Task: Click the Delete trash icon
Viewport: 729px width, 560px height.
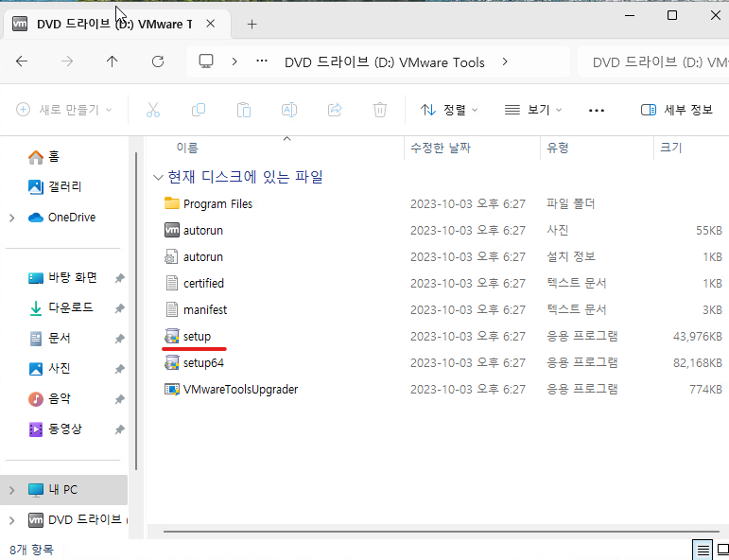Action: 380,110
